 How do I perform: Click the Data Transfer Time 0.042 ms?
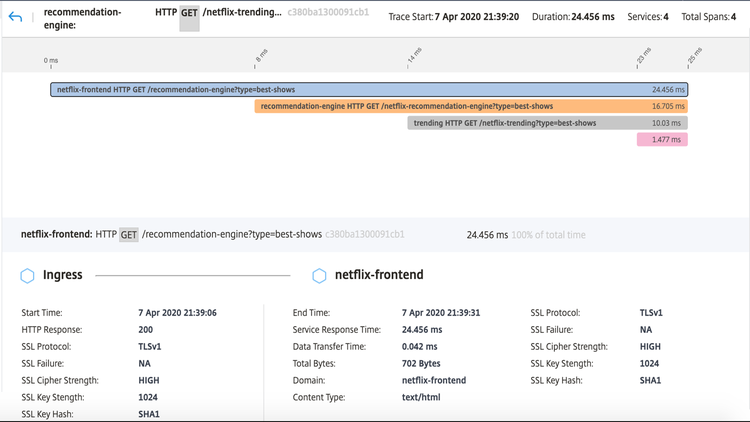coord(419,346)
